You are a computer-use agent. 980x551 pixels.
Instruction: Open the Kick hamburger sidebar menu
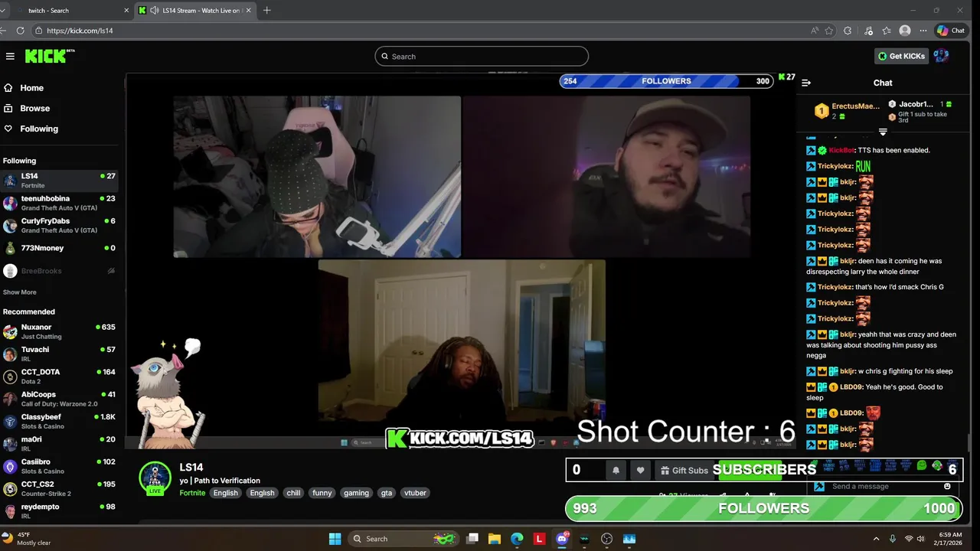click(10, 56)
